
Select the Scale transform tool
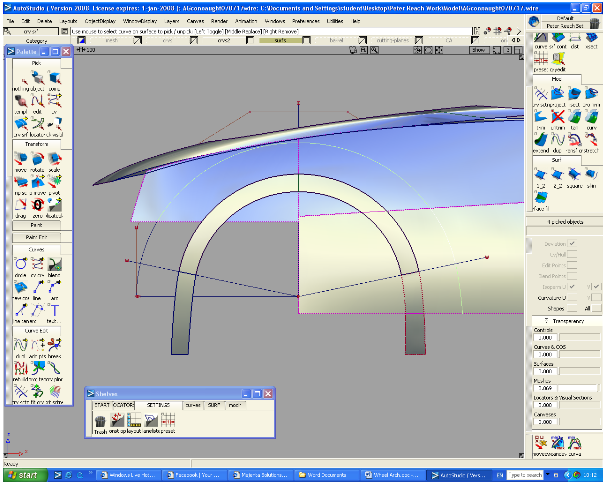coord(55,160)
